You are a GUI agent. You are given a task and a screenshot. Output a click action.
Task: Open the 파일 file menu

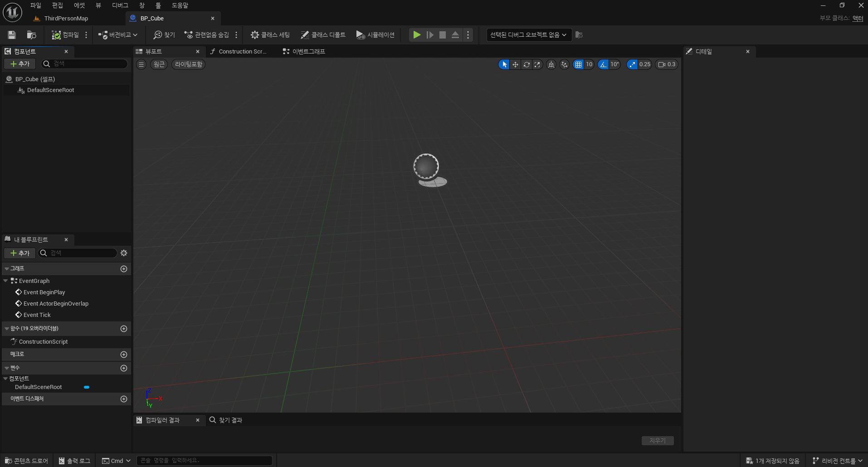(x=36, y=5)
